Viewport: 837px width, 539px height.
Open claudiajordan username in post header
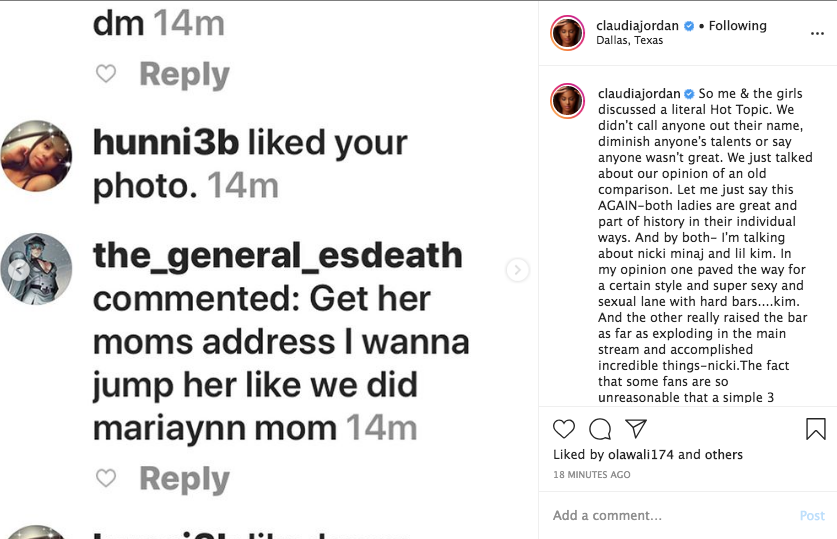coord(638,26)
